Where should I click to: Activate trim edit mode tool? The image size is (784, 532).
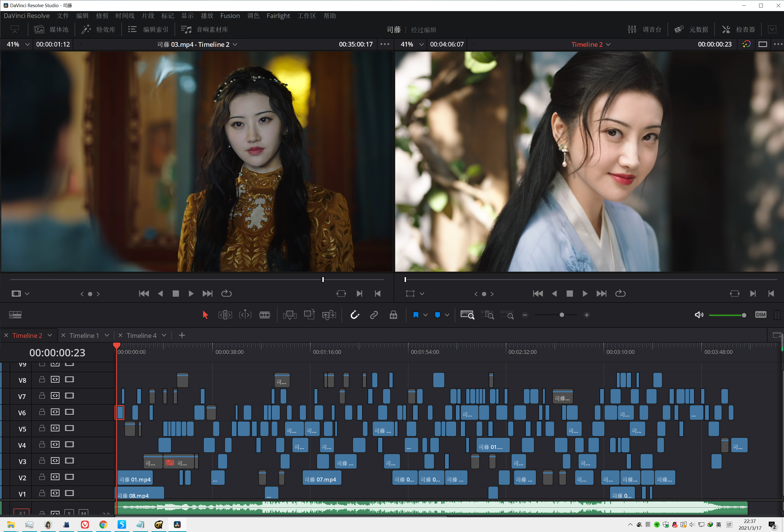coord(225,315)
